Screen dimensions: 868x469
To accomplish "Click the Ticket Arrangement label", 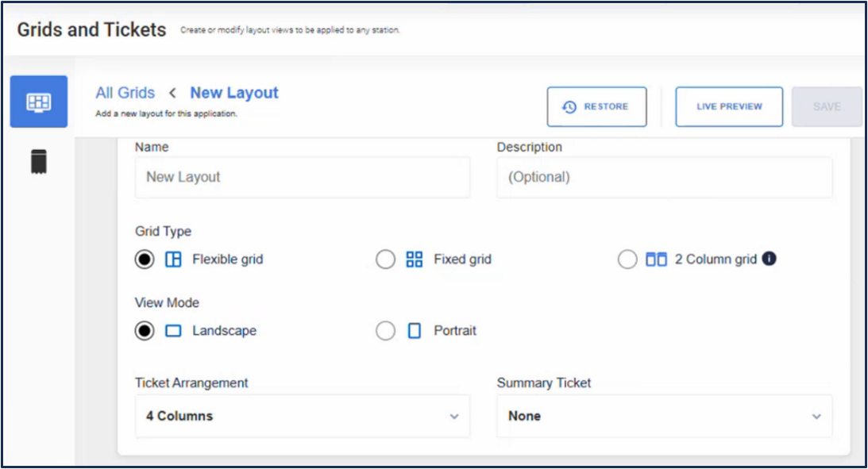I will pyautogui.click(x=191, y=383).
